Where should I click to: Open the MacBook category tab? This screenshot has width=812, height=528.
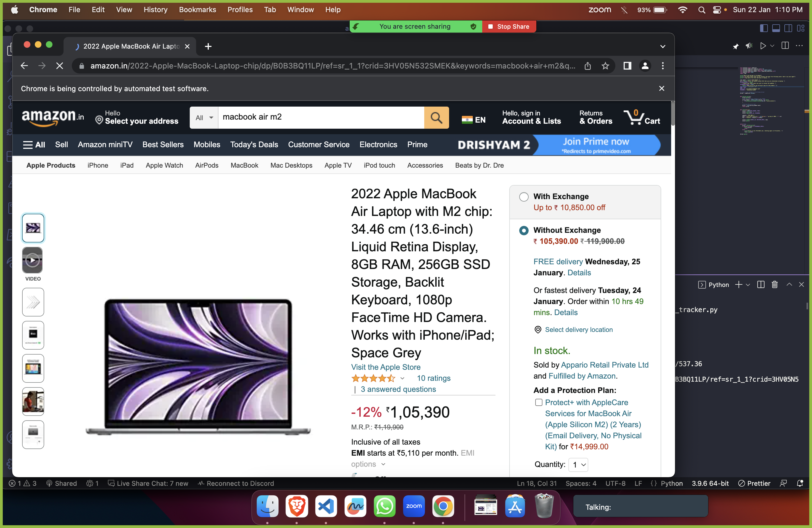click(x=244, y=165)
